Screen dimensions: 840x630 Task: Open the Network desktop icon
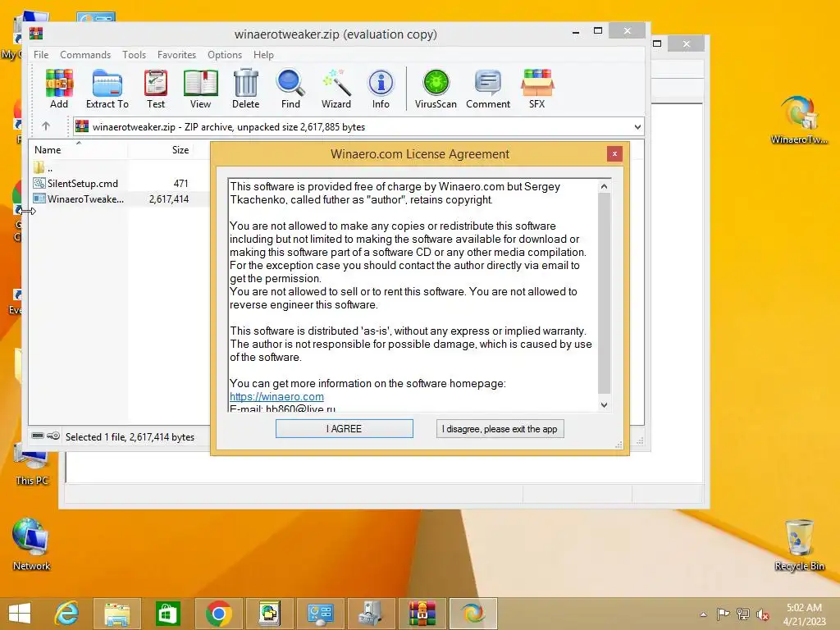point(31,545)
